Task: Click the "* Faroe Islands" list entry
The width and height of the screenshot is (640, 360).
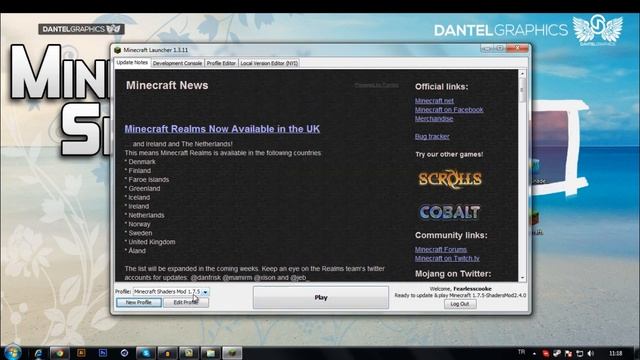Action: click(x=147, y=180)
